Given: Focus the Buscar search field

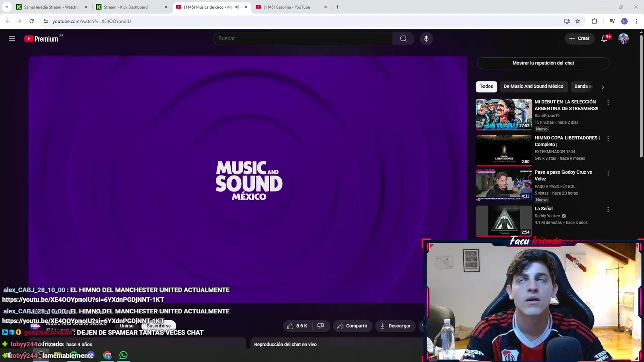Looking at the screenshot, I should (x=303, y=38).
